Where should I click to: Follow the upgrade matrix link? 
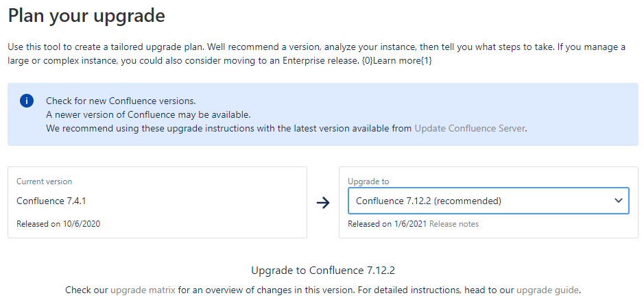(x=143, y=290)
